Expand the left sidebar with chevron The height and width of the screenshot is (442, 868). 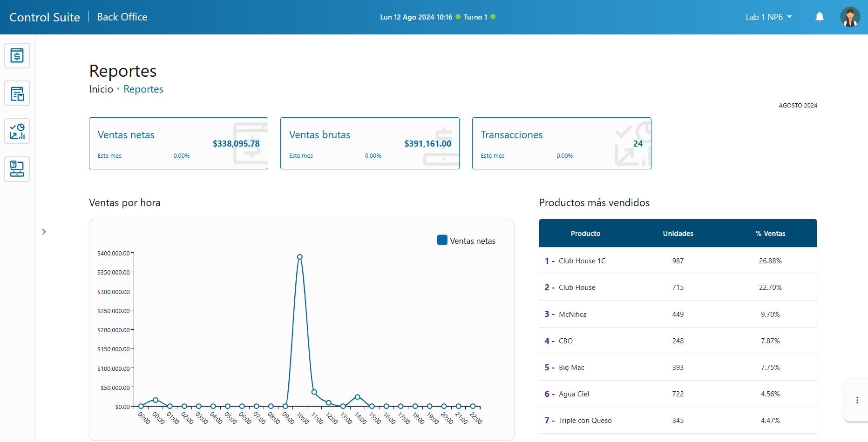44,232
